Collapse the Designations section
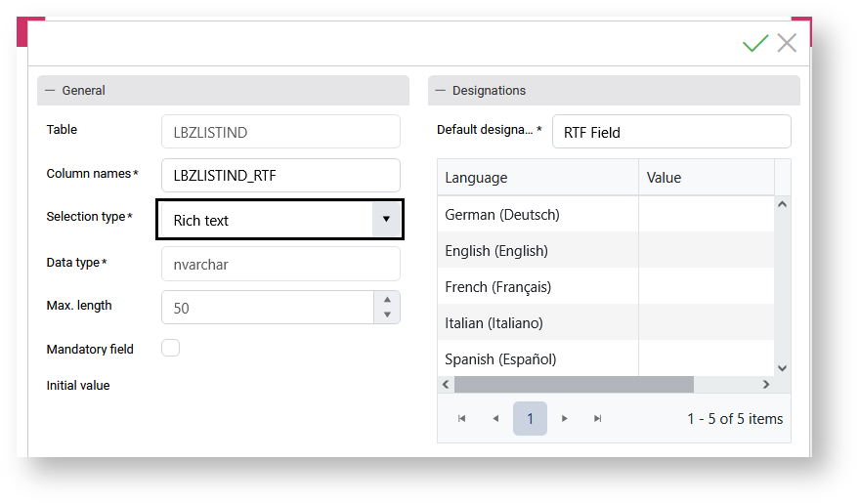Image resolution: width=859 pixels, height=504 pixels. coord(441,91)
